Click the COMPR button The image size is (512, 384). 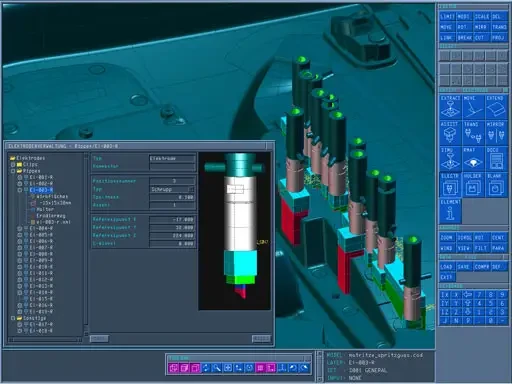click(482, 267)
